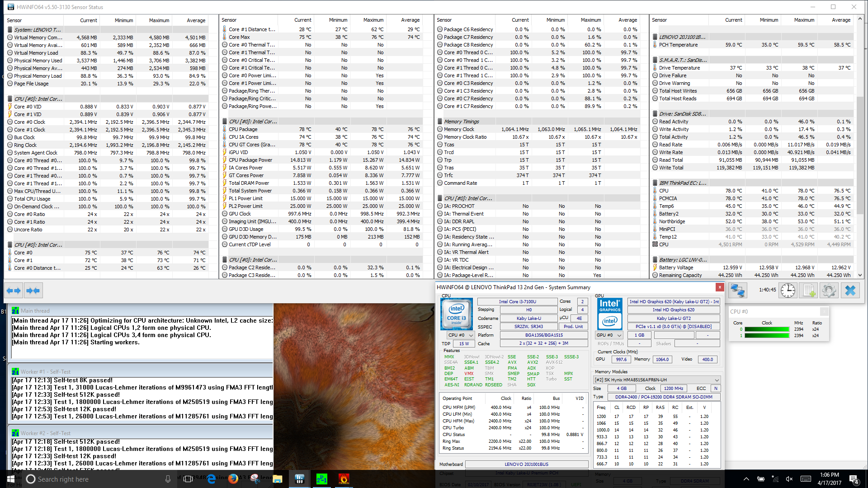Click the Core 0 clock usage bar
The image size is (868, 488).
(766, 329)
